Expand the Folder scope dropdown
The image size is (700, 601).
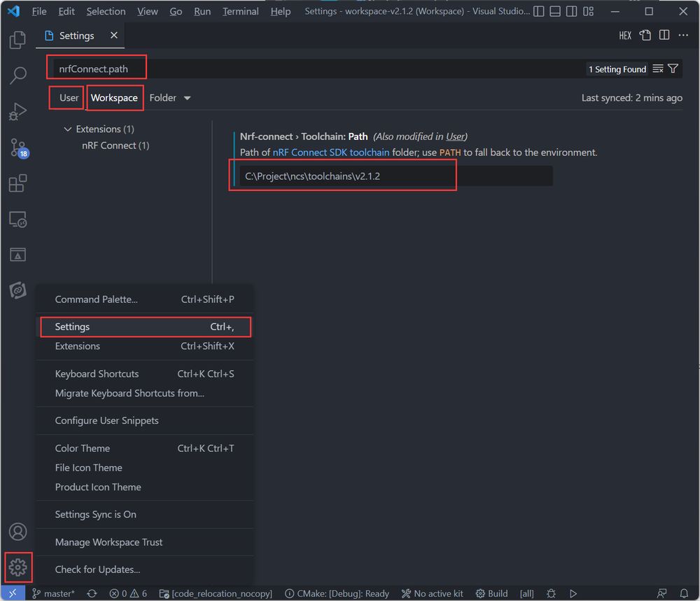(170, 98)
